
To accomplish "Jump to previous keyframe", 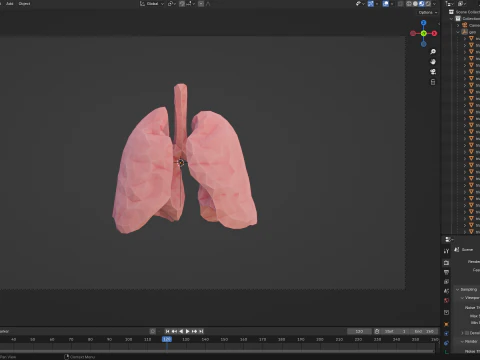I will [x=174, y=331].
